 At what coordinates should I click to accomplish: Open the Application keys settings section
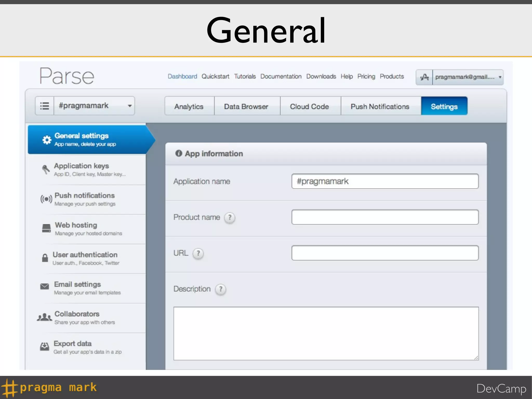click(87, 170)
